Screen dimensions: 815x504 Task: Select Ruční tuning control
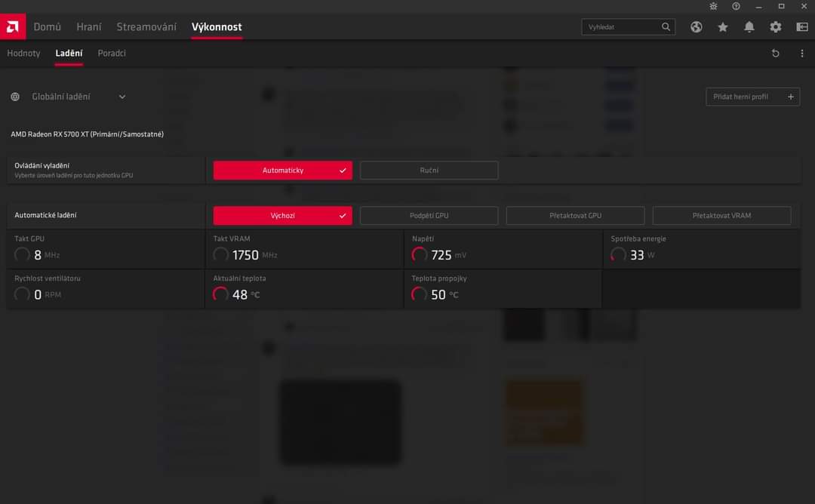[x=429, y=171]
